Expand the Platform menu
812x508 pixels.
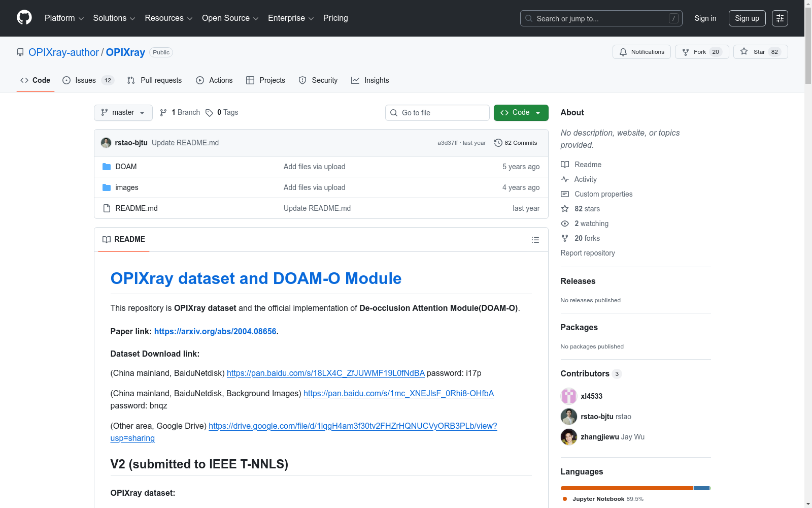[x=64, y=18]
